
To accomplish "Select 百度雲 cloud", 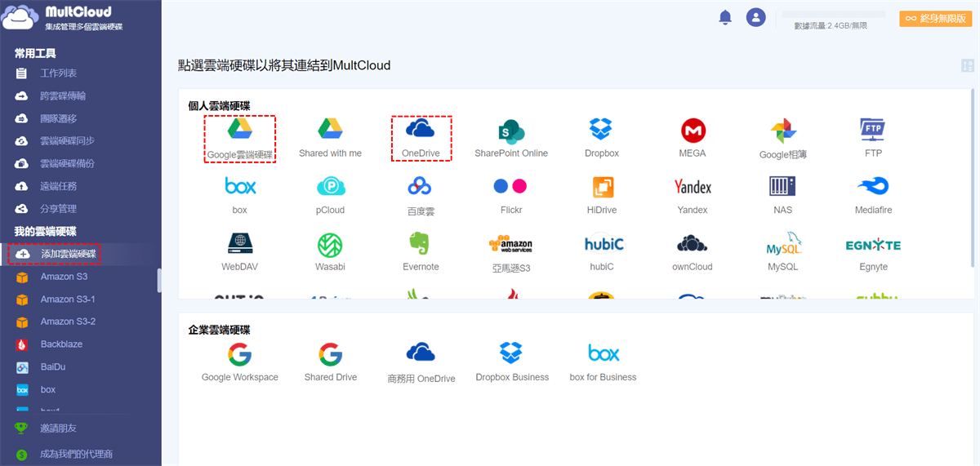I will click(421, 195).
